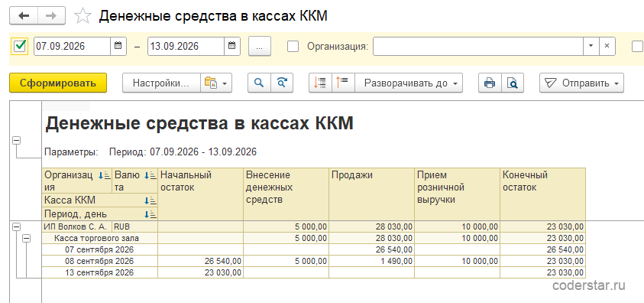644x303 pixels.
Task: Collapse the ИП Волков С. А. group
Action: click(x=17, y=226)
